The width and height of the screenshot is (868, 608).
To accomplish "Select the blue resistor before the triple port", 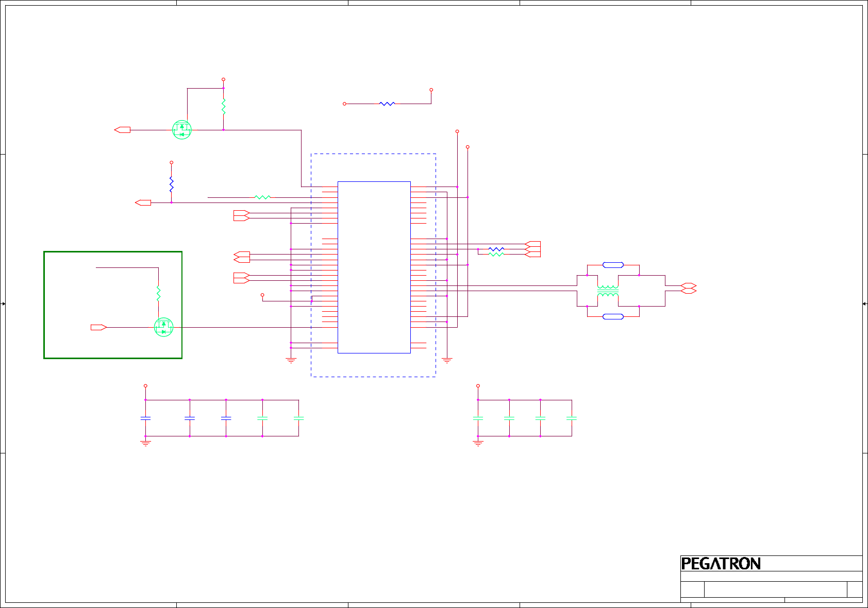I will click(496, 249).
